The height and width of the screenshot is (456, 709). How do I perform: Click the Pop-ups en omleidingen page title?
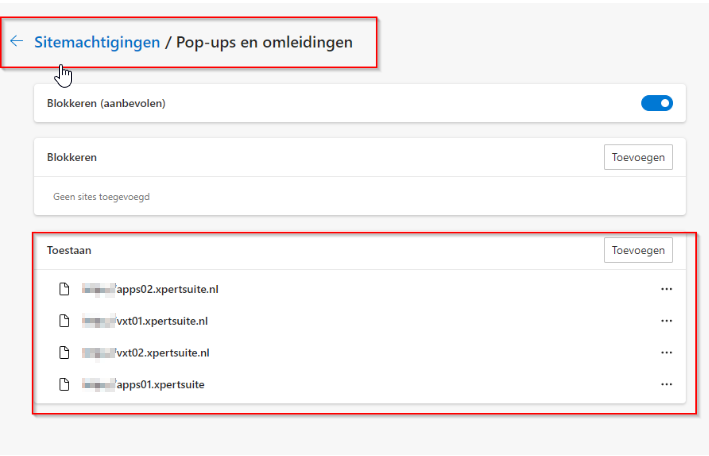pyautogui.click(x=264, y=42)
